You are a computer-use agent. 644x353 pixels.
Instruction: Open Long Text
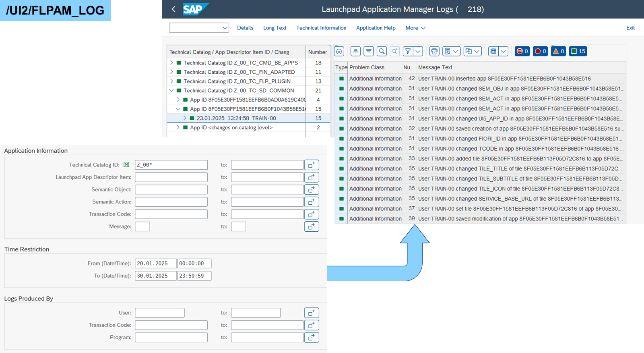275,28
